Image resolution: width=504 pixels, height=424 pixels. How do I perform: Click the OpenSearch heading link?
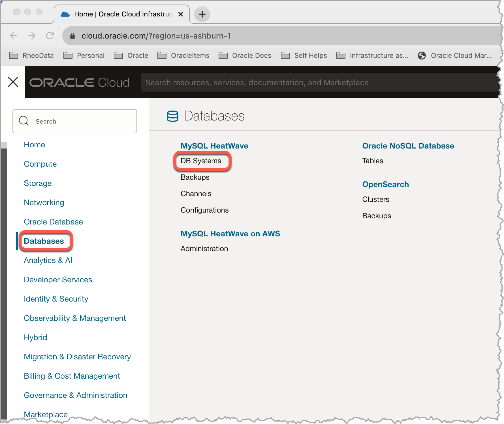(385, 185)
